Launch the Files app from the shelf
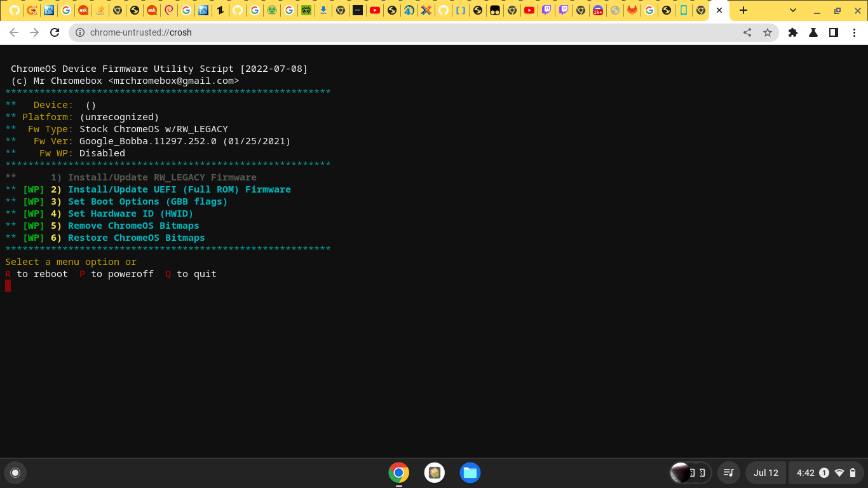This screenshot has height=488, width=868. [x=470, y=473]
